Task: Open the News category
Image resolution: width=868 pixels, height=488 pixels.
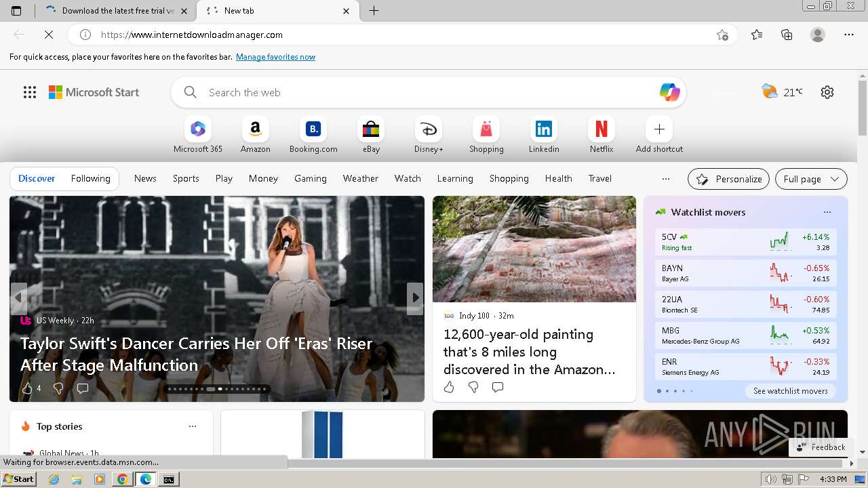Action: pos(145,179)
